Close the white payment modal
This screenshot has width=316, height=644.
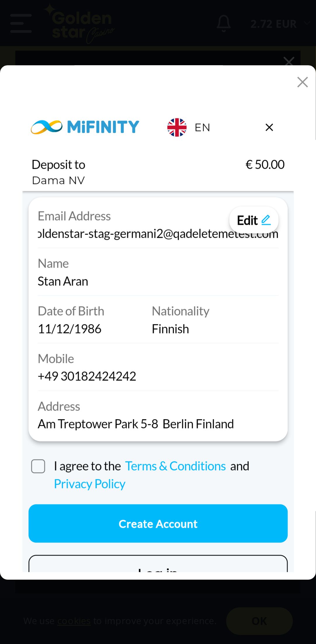click(x=302, y=82)
